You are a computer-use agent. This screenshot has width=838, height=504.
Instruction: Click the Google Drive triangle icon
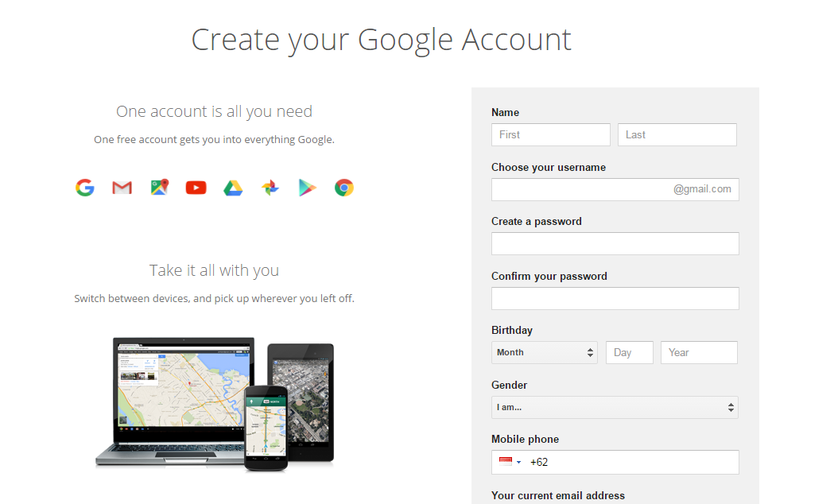click(233, 188)
